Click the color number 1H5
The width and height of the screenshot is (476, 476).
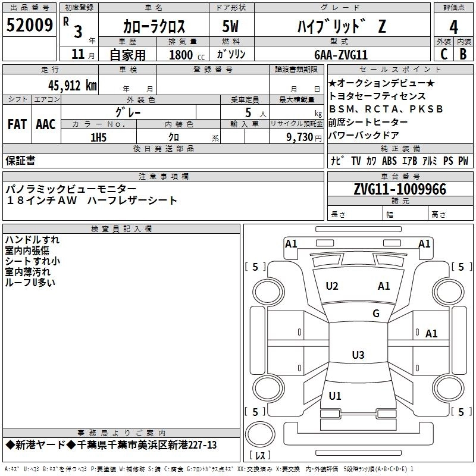coord(98,137)
